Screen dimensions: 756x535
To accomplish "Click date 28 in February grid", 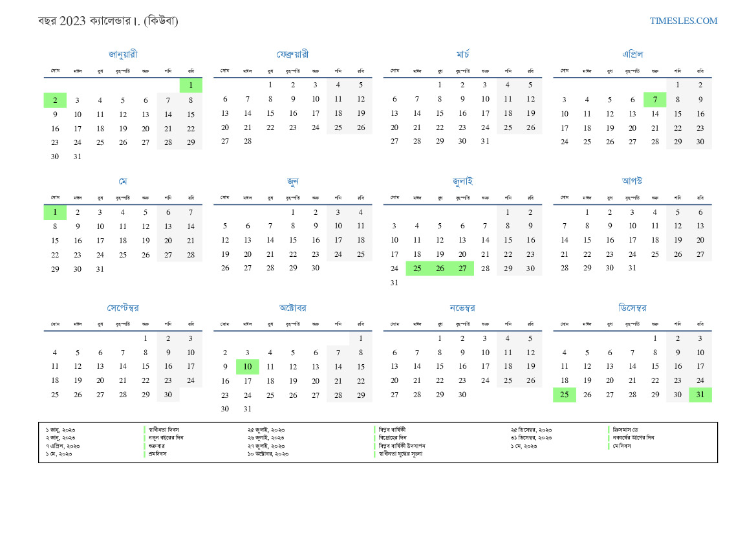I will [247, 141].
